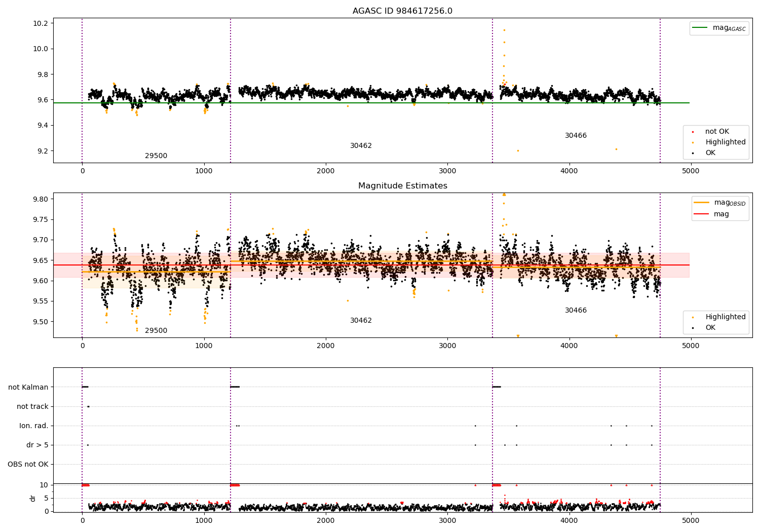The width and height of the screenshot is (760, 532).
Task: Click the orange line swatch beside mag OBSID
Action: 702,203
